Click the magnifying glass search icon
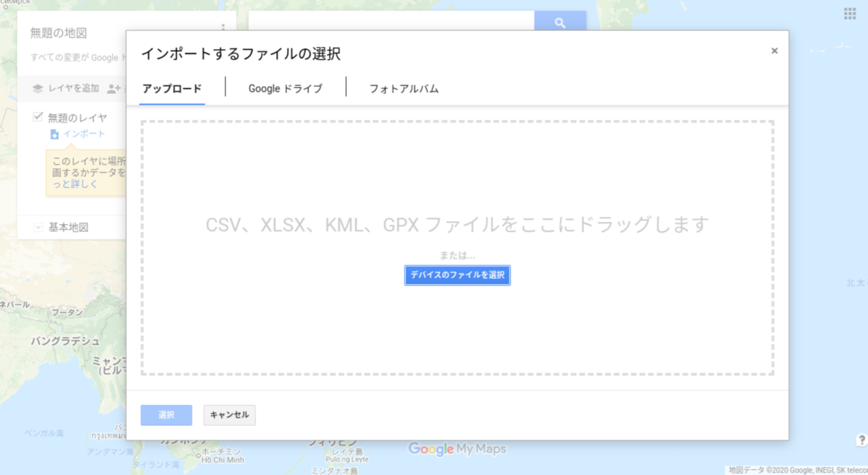The image size is (868, 475). coord(561,22)
